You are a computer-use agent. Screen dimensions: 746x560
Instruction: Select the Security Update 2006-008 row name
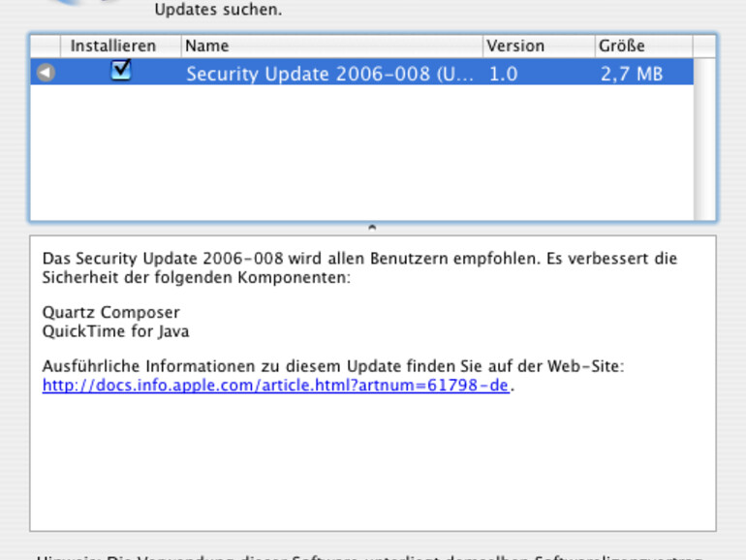click(x=329, y=74)
